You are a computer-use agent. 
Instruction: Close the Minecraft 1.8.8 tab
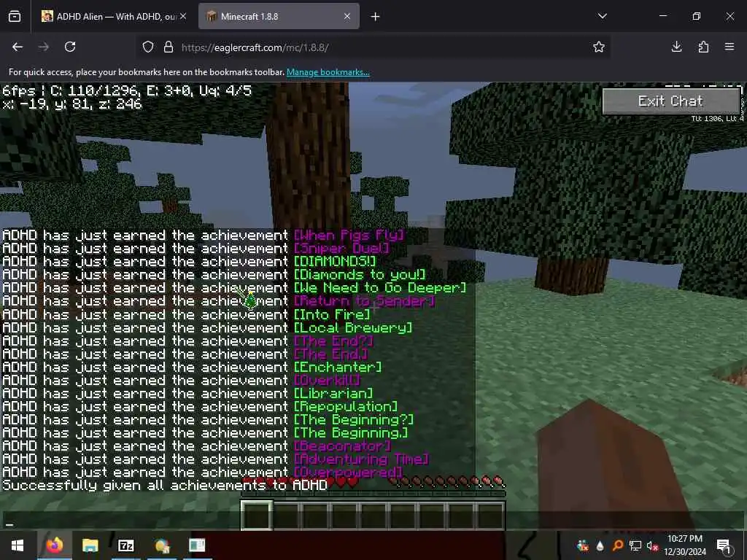point(347,16)
